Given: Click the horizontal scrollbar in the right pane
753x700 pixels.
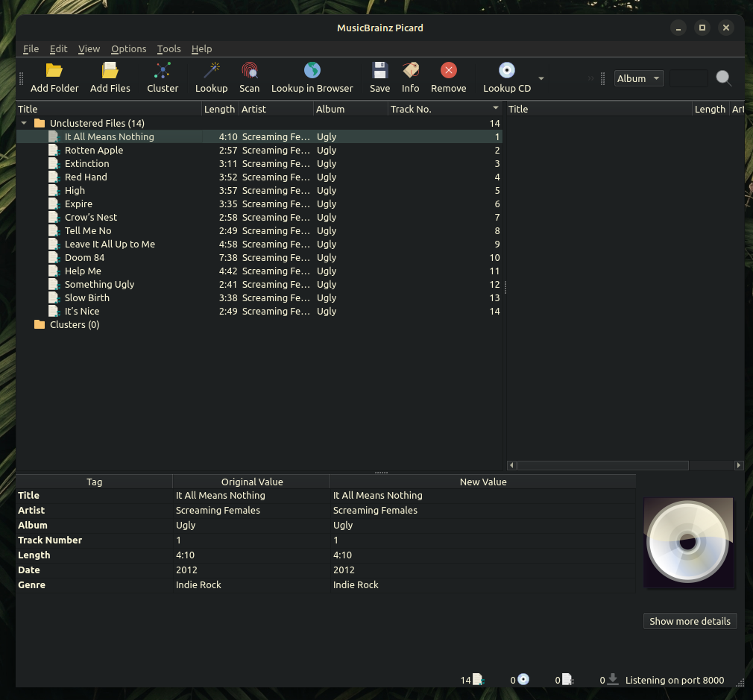Looking at the screenshot, I should [x=602, y=465].
